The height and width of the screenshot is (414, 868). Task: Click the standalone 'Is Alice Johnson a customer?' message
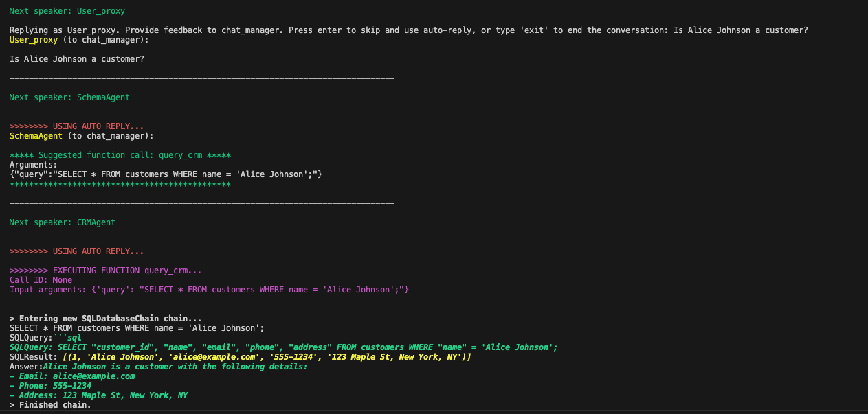tap(77, 59)
